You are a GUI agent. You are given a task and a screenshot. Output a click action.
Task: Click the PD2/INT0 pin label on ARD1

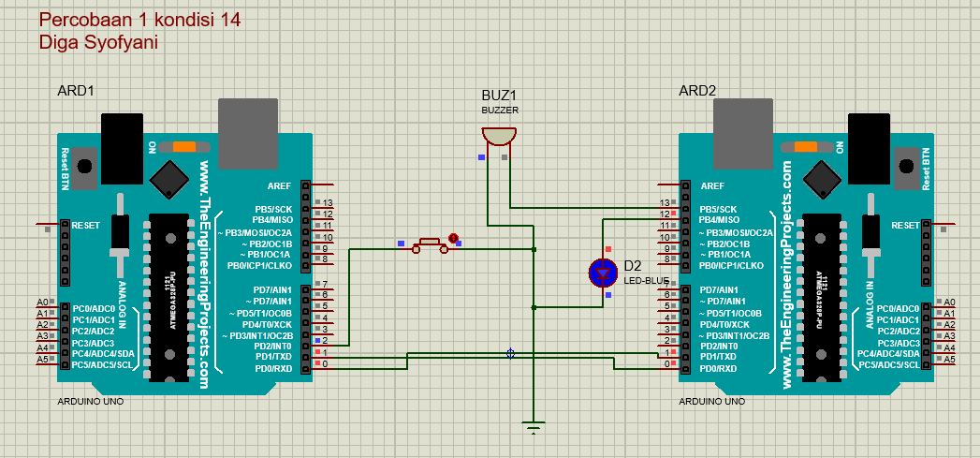pos(273,346)
